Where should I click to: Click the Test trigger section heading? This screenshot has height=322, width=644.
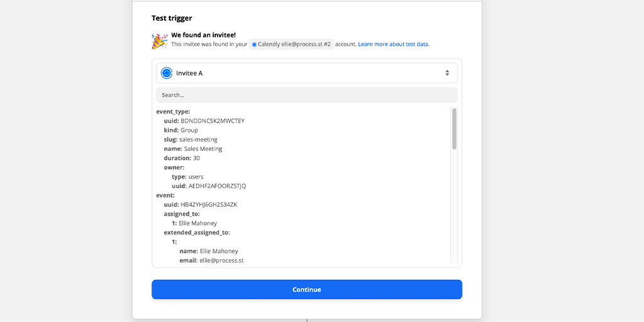[172, 18]
